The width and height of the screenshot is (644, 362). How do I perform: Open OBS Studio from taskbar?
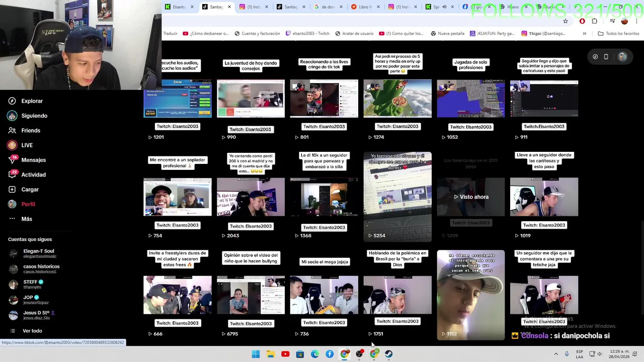359,354
